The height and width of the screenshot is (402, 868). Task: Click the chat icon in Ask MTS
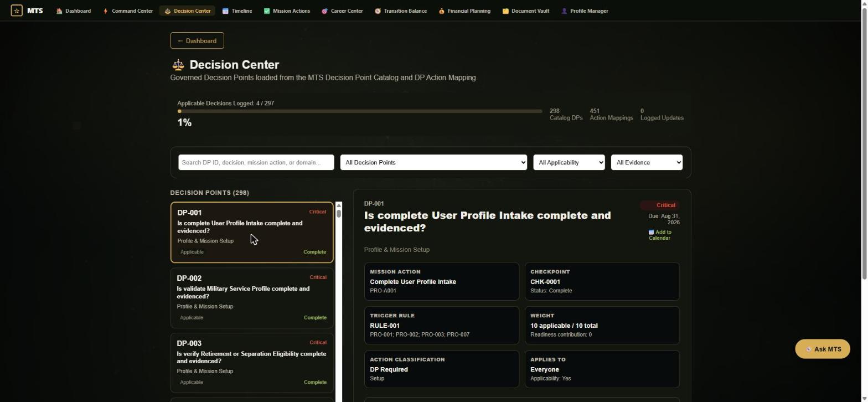point(808,349)
